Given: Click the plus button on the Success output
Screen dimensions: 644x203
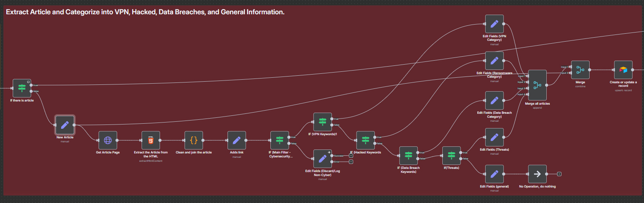Looking at the screenshot, I should point(351,156).
